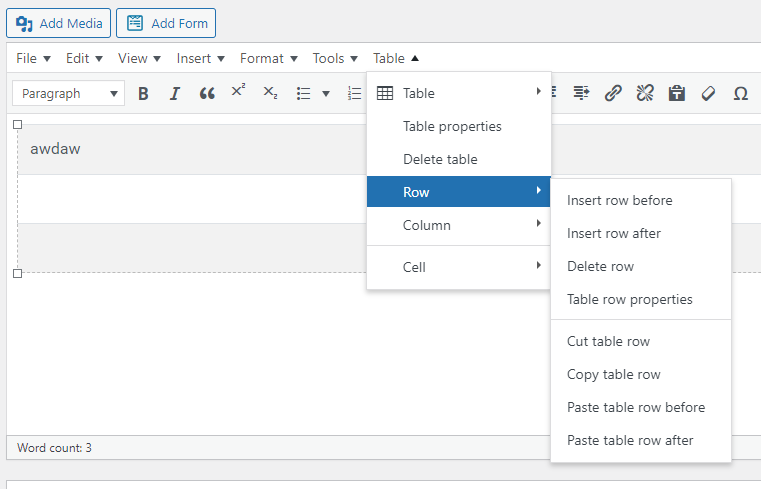Click the top-left table resize handle
This screenshot has height=489, width=761.
17,125
